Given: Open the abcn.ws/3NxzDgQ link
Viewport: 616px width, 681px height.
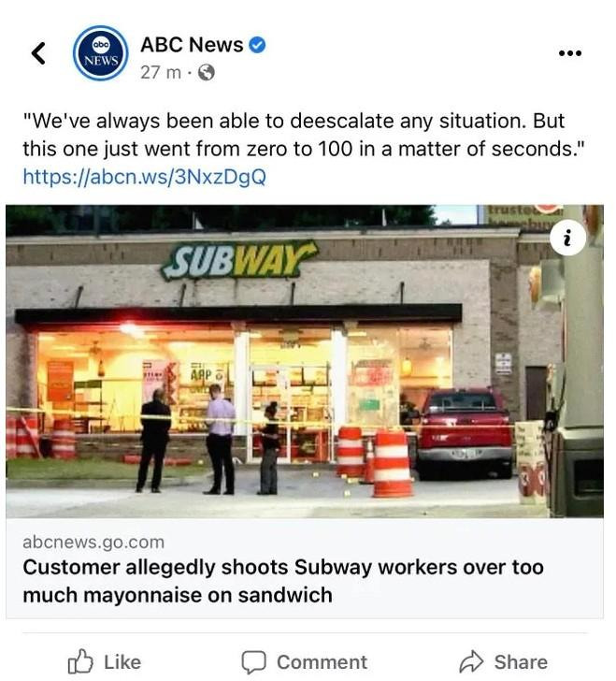Looking at the screenshot, I should tap(145, 177).
